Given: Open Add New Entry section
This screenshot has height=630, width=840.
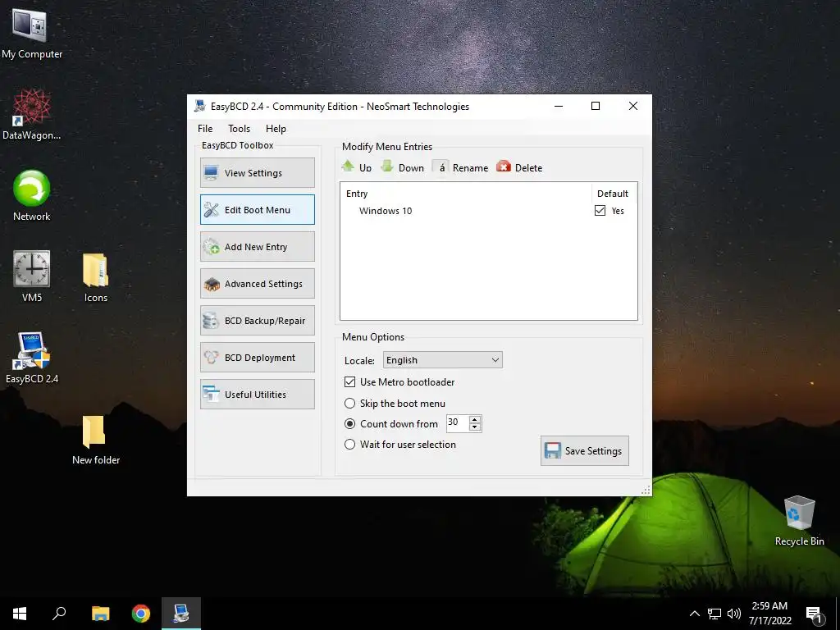Looking at the screenshot, I should 257,246.
